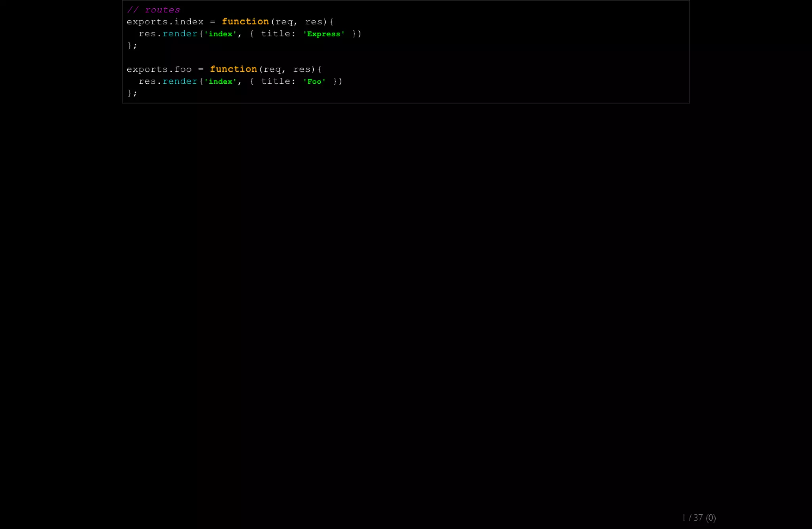The width and height of the screenshot is (812, 529).
Task: Click 'title:' in the Express line
Action: pos(278,34)
